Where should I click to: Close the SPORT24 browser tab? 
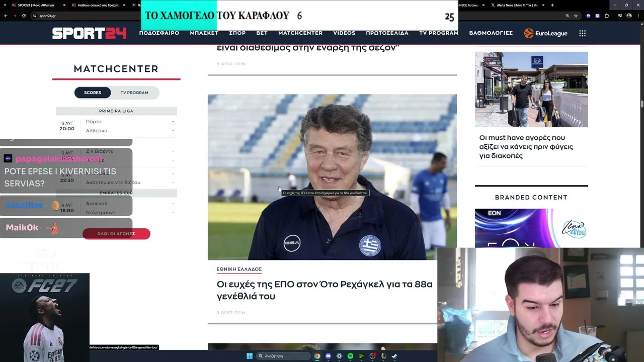point(64,5)
